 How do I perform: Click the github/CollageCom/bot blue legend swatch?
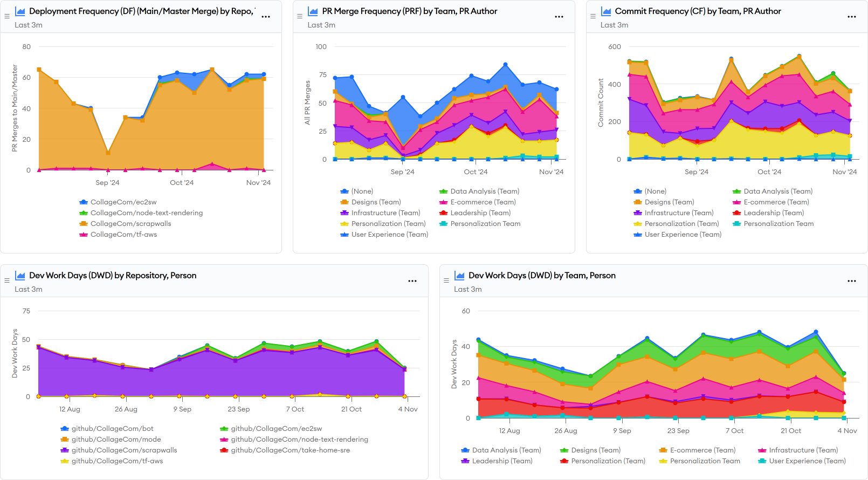coord(65,429)
